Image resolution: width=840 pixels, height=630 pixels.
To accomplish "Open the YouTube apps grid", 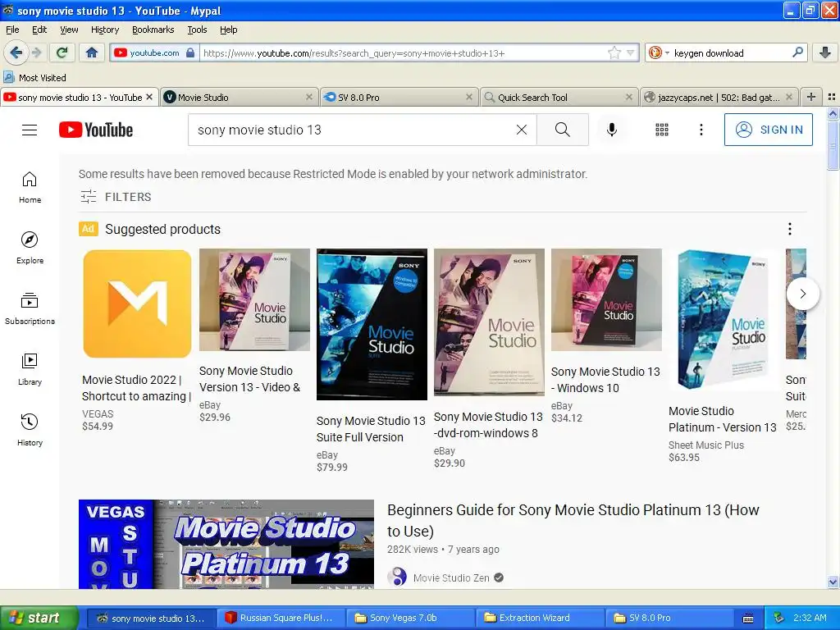I will click(662, 130).
